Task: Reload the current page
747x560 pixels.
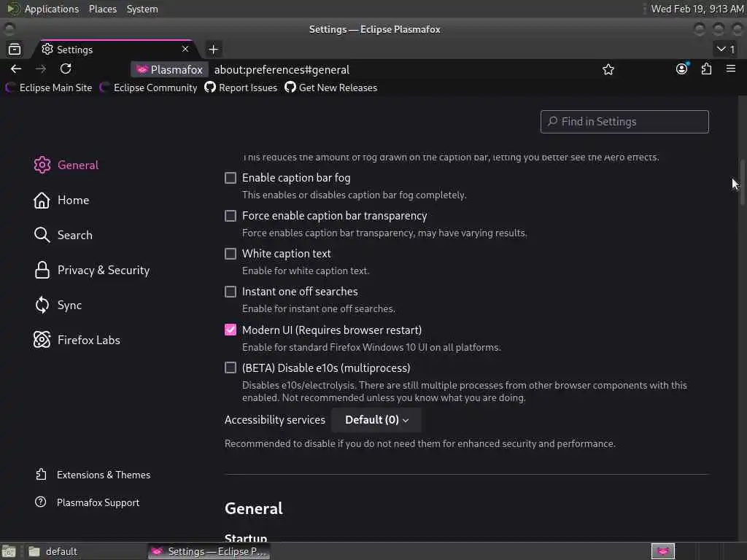Action: tap(66, 69)
